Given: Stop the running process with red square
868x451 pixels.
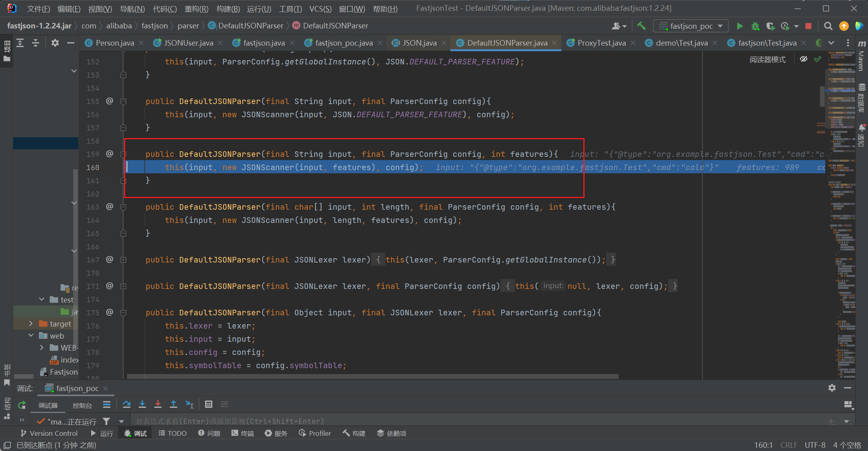Looking at the screenshot, I should click(808, 26).
